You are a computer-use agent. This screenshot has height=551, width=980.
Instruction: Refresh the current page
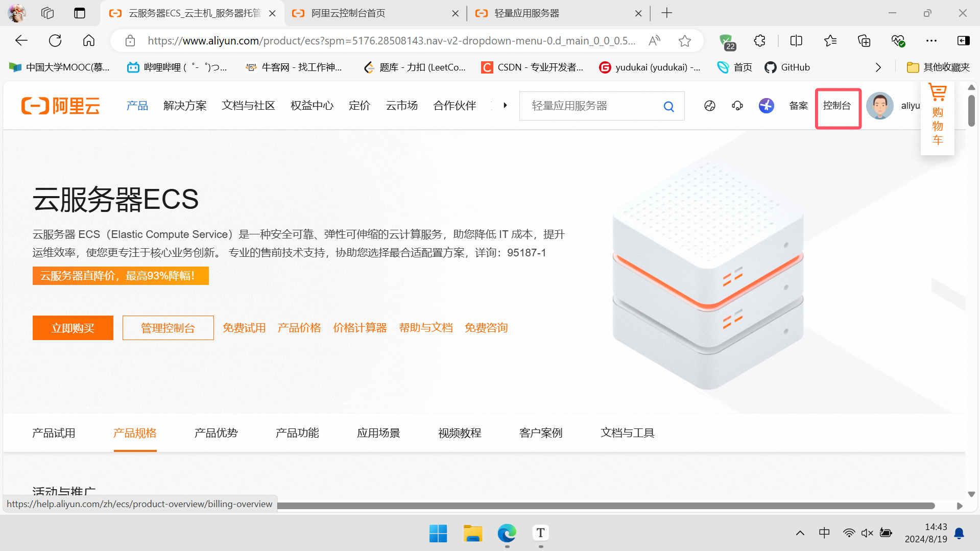tap(55, 41)
